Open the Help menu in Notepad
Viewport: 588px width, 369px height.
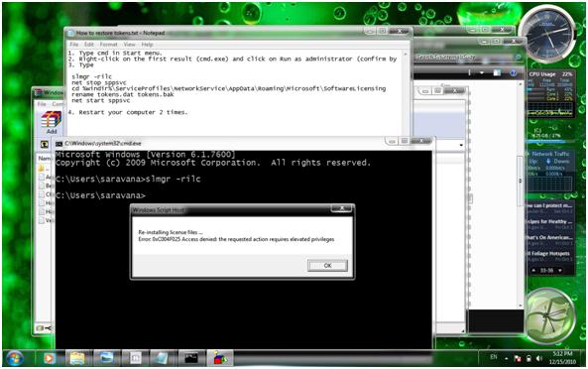(147, 45)
